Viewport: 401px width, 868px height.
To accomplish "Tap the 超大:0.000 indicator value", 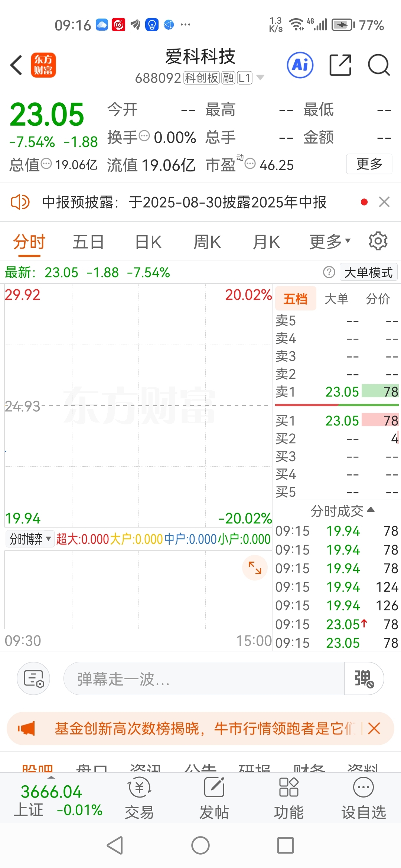I will pyautogui.click(x=83, y=539).
